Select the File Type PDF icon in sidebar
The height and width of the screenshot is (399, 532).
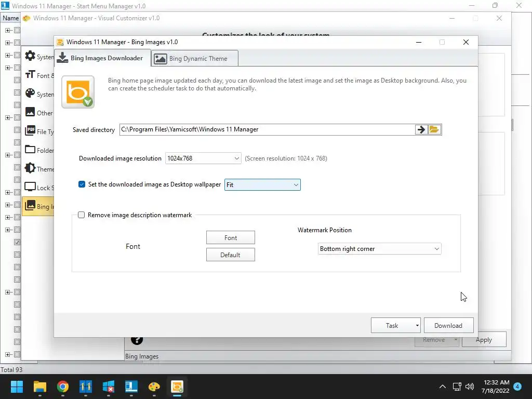[x=30, y=130]
